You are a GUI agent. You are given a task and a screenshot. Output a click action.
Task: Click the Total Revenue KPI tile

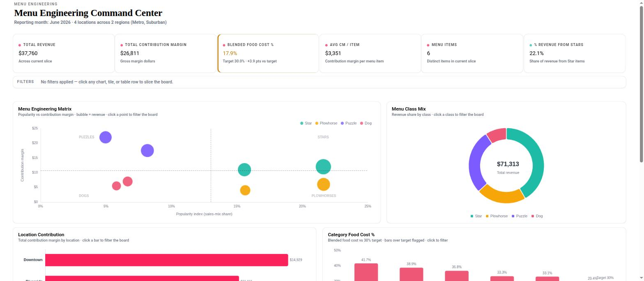(64, 53)
